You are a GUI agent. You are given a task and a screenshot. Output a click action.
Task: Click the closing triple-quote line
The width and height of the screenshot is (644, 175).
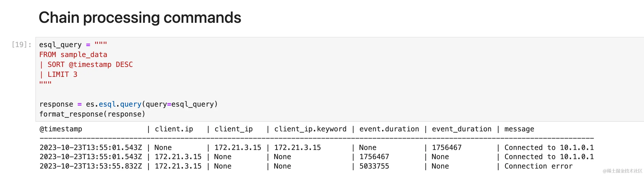pyautogui.click(x=45, y=83)
